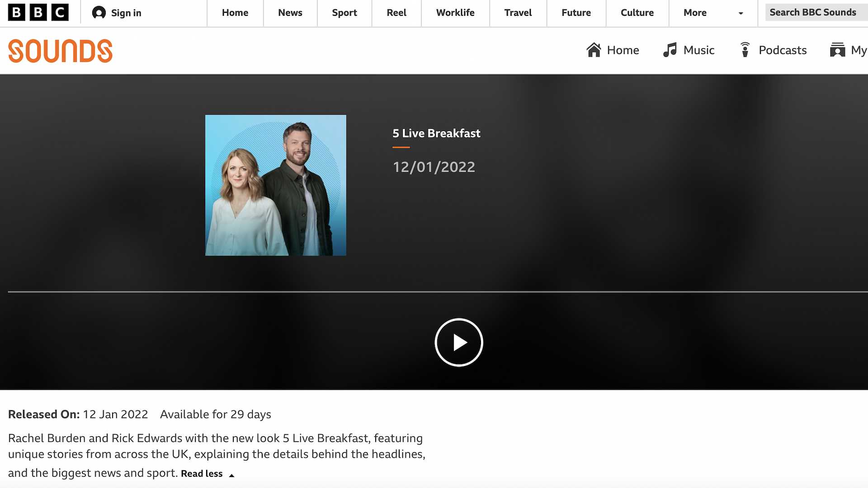Open the Sport menu item
This screenshot has height=488, width=868.
coord(344,13)
